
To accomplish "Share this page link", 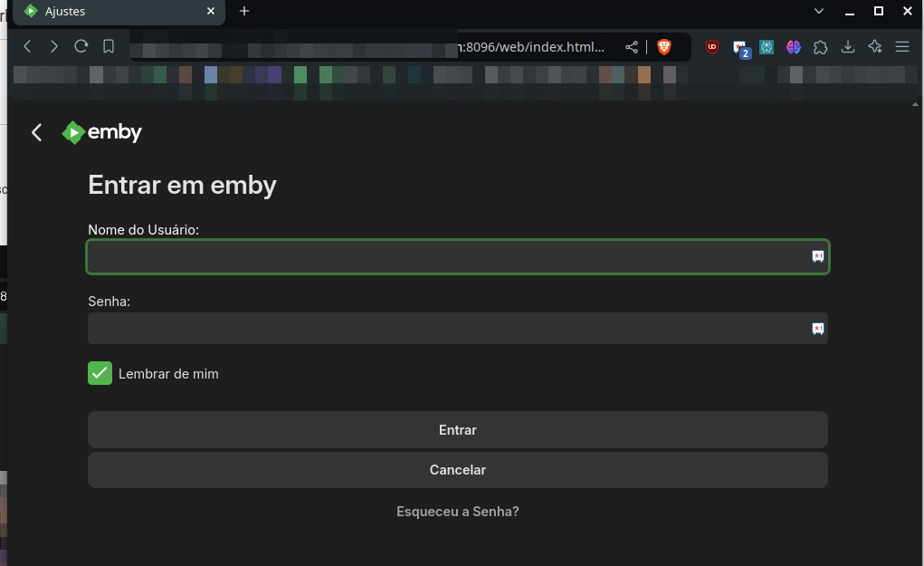I will 631,47.
